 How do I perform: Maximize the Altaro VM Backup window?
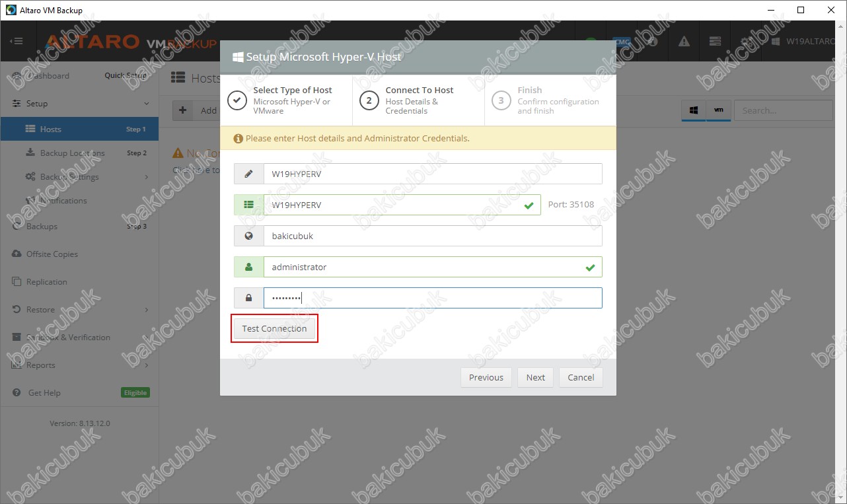tap(801, 10)
